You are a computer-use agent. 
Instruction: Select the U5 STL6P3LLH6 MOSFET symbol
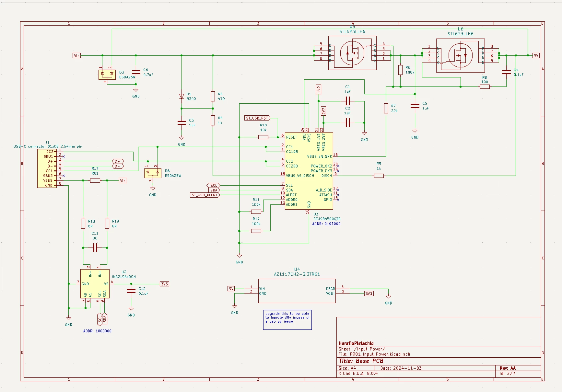pyautogui.click(x=352, y=53)
